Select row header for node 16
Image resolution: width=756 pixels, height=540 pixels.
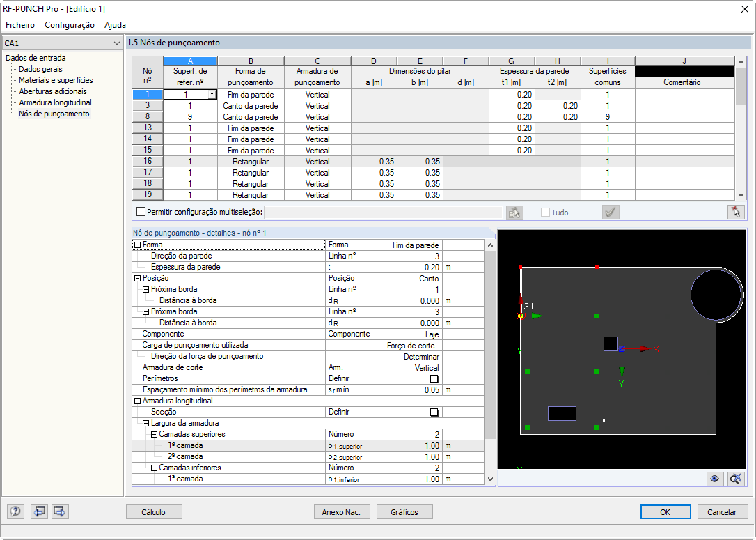(148, 161)
